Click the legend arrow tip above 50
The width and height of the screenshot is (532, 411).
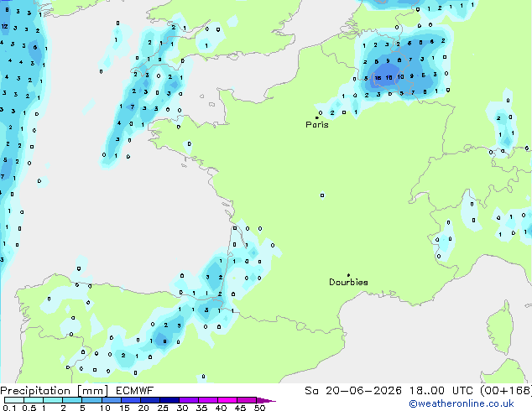[266, 400]
